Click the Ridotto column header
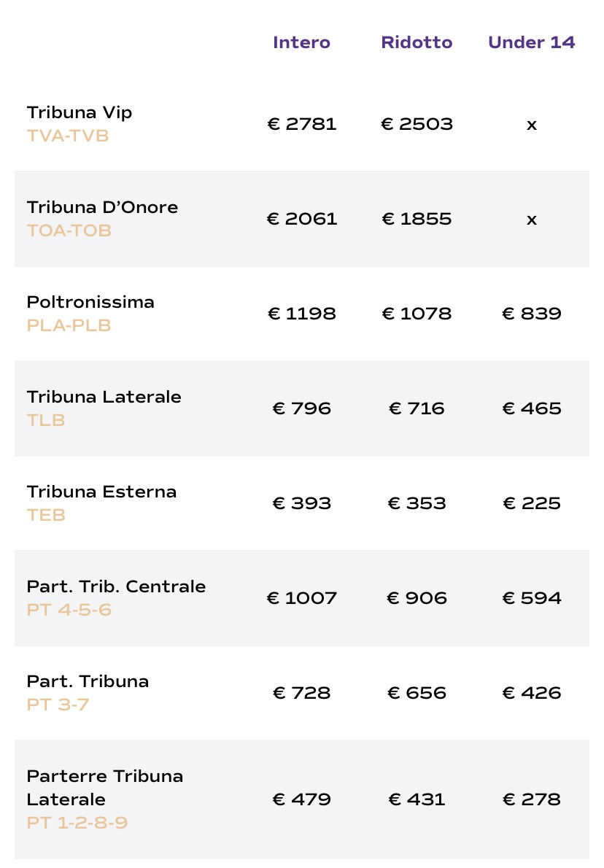Image resolution: width=604 pixels, height=868 pixels. pos(417,42)
